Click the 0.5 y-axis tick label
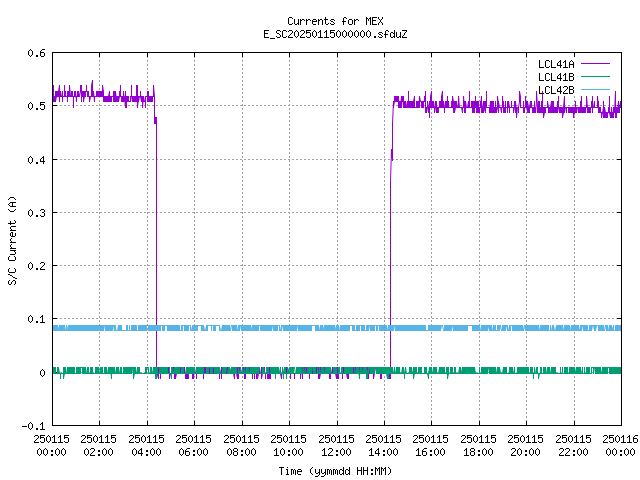Viewport: 640px width, 480px height. tap(36, 106)
